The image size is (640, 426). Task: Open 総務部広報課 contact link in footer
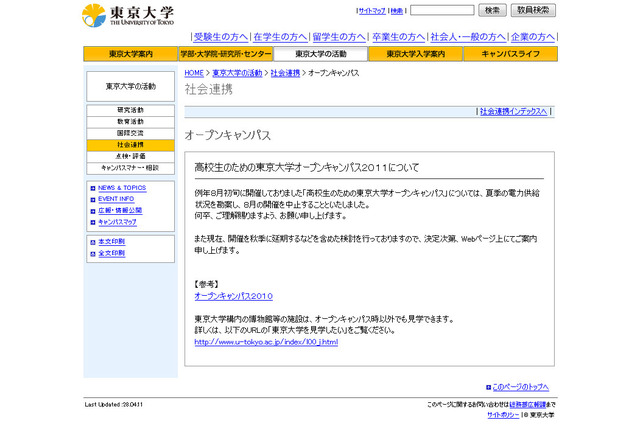pos(528,405)
